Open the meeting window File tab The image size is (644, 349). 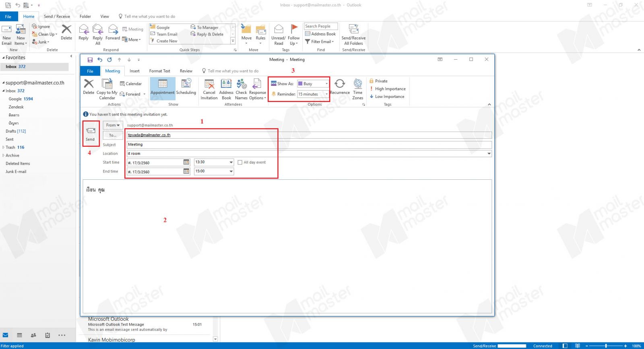[90, 71]
